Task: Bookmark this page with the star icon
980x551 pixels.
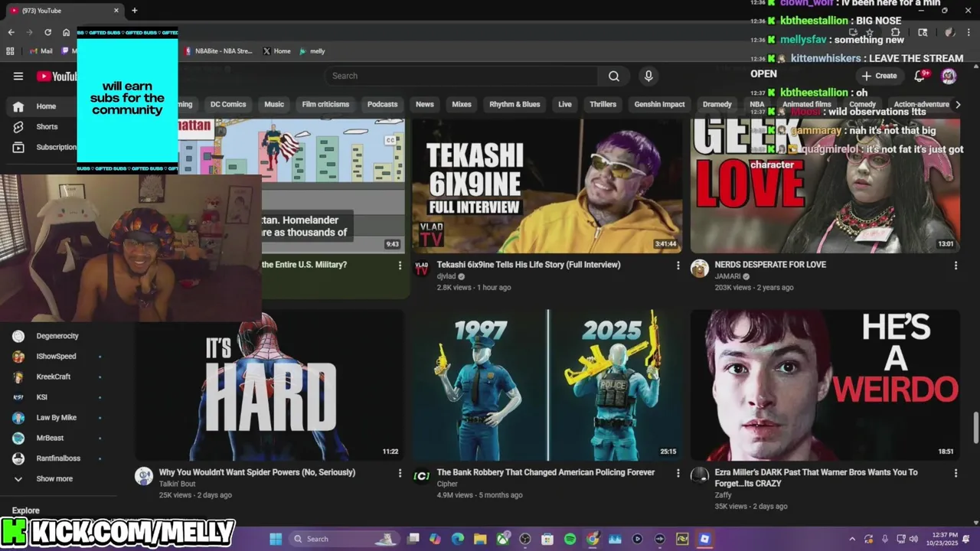Action: coord(870,32)
